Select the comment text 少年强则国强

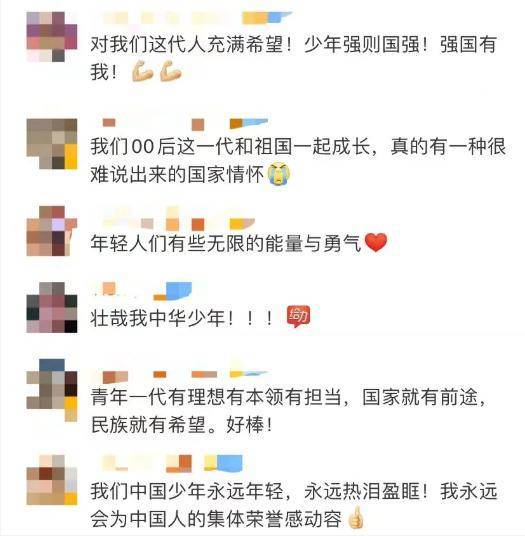click(362, 44)
